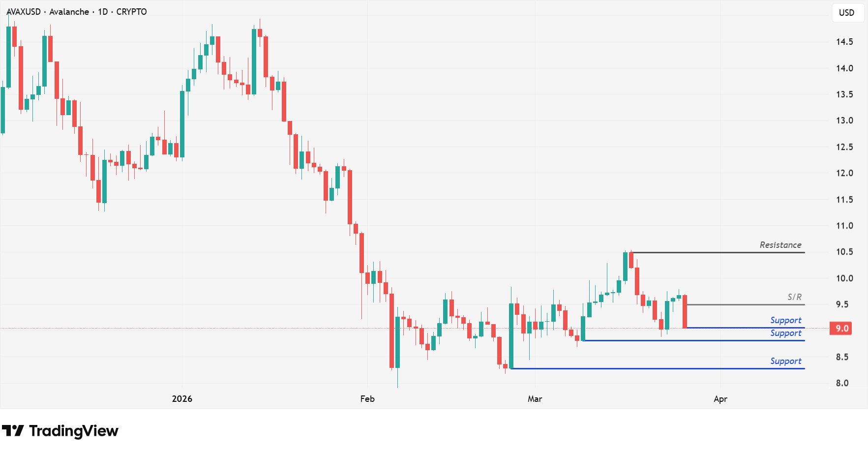868x453 pixels.
Task: Click the 10.5 price scale label
Action: [x=844, y=252]
